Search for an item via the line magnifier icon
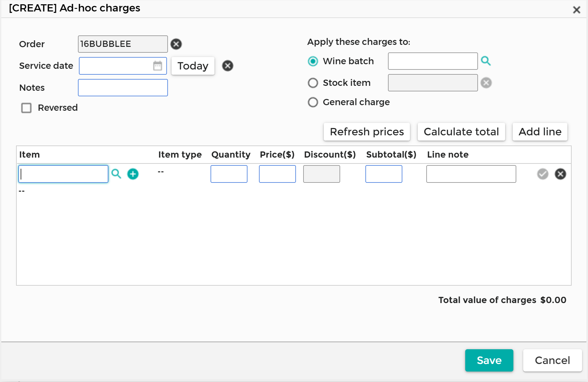This screenshot has height=382, width=588. pos(116,174)
